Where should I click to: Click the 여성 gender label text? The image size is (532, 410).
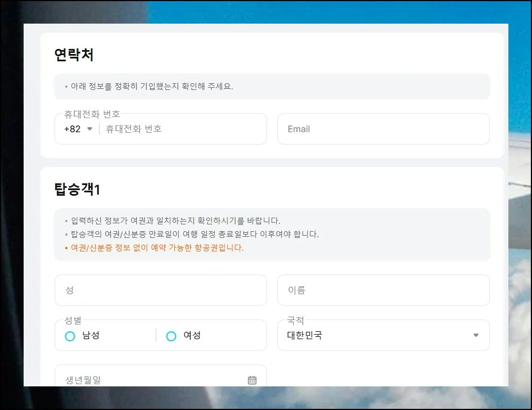tap(192, 336)
